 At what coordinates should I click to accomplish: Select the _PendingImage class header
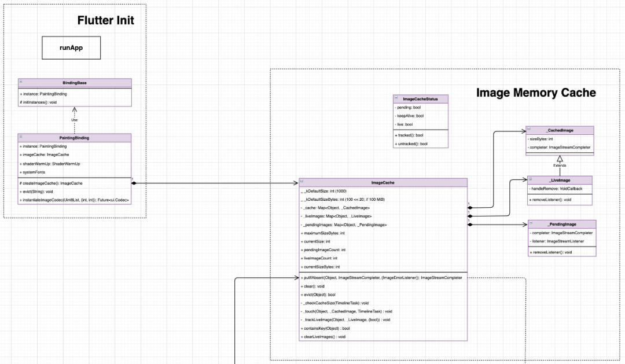coord(562,225)
